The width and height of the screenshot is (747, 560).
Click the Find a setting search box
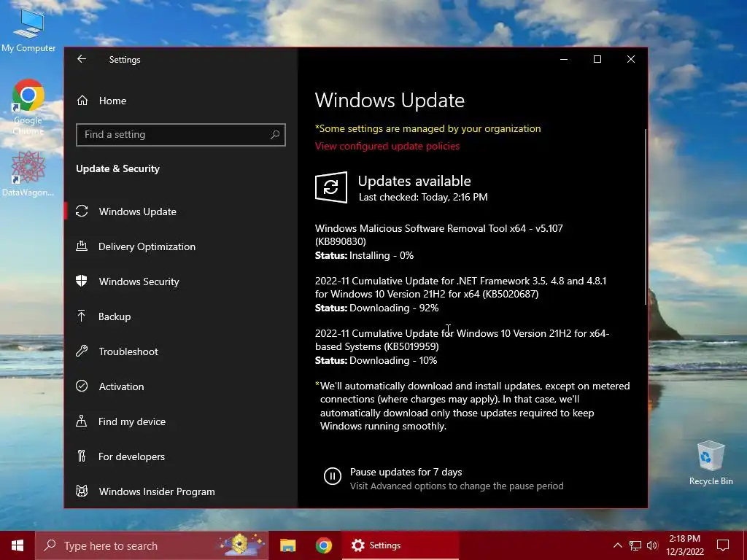coord(181,135)
